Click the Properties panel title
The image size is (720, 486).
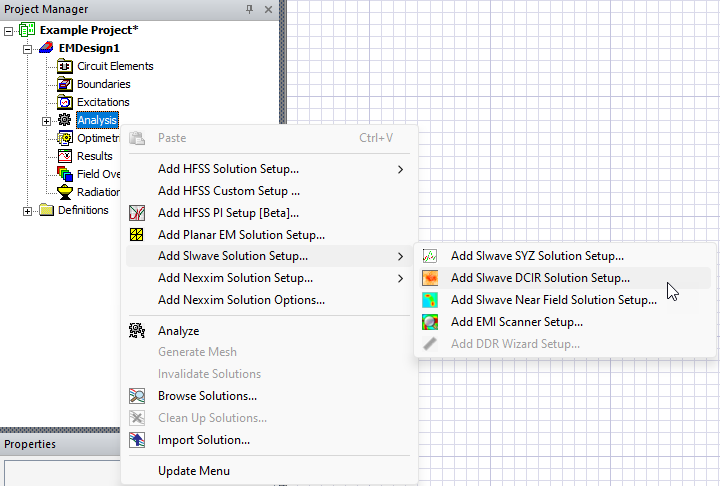pos(30,444)
